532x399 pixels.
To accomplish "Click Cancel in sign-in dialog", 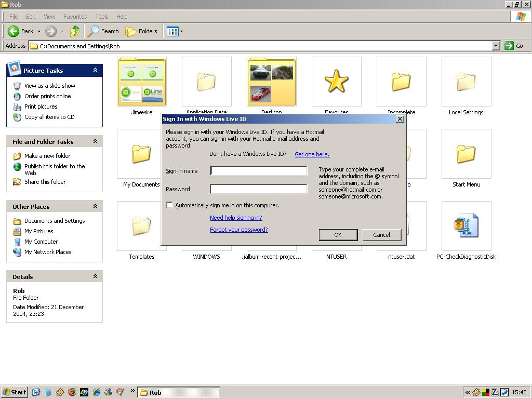I will click(x=382, y=235).
